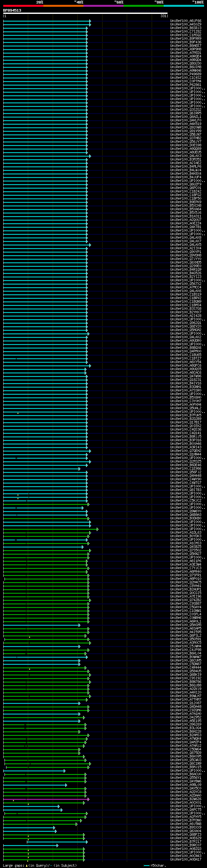Click the red 20% identity legend segment
The height and width of the screenshot is (868, 207).
click(x=23, y=6)
